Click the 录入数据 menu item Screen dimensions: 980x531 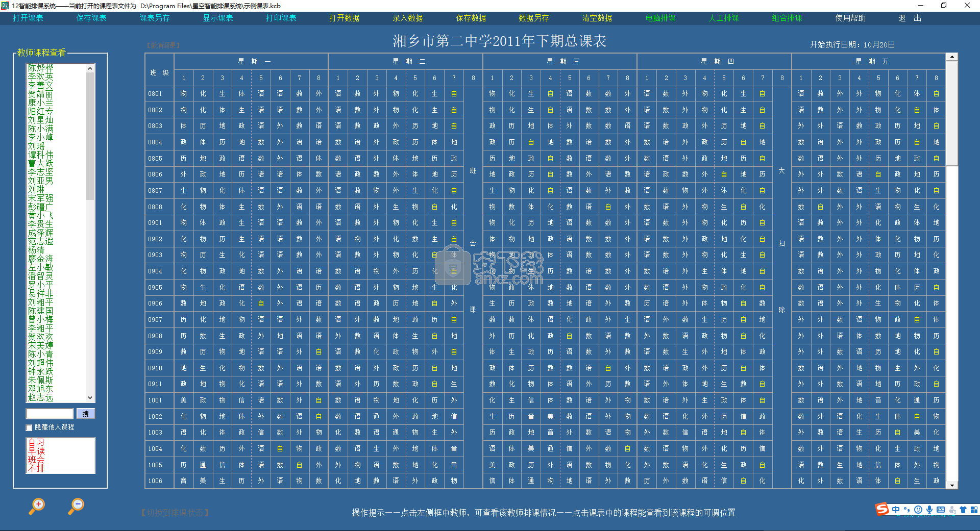pyautogui.click(x=408, y=18)
